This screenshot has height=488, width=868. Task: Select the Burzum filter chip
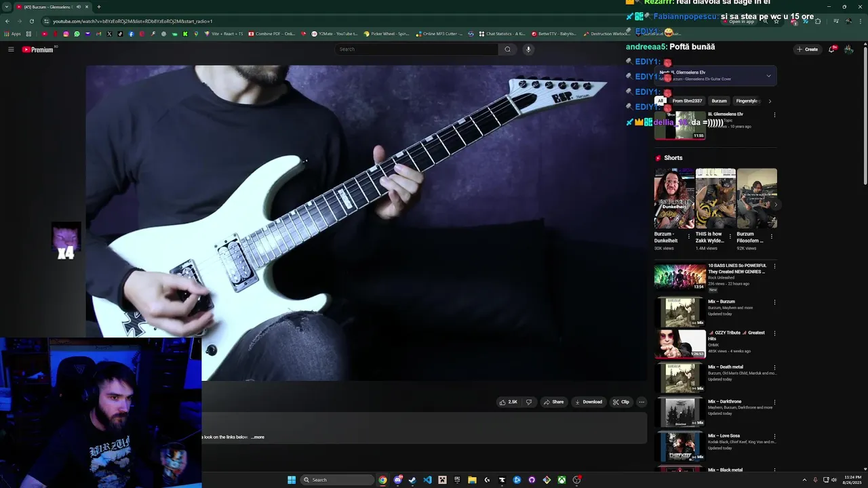719,101
